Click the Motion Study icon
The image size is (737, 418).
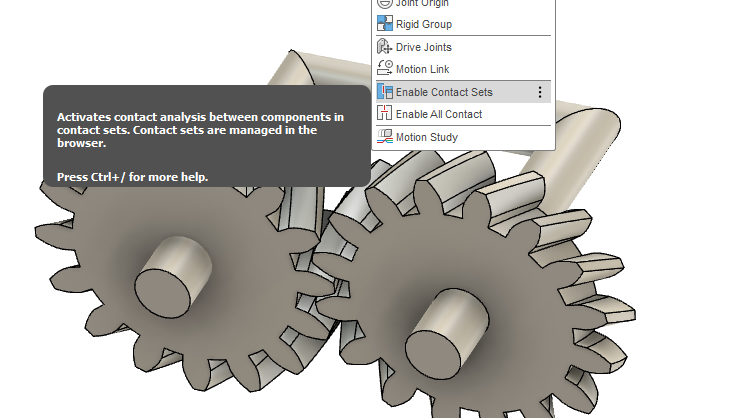click(384, 136)
